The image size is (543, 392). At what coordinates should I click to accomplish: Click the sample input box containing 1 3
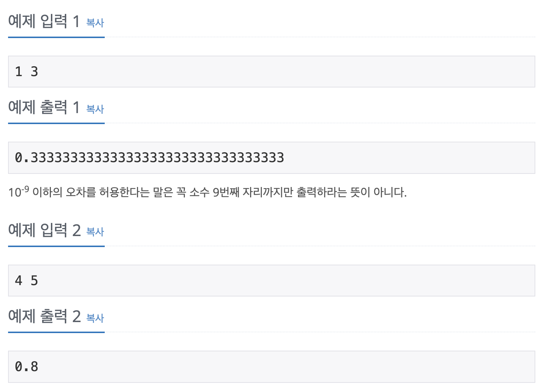point(272,71)
